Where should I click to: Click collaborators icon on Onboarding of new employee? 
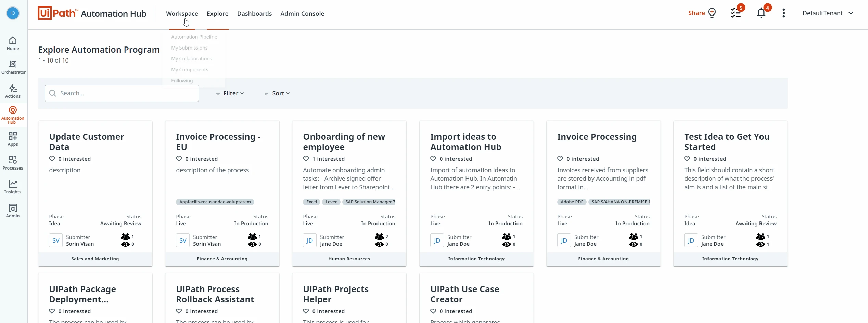tap(379, 237)
